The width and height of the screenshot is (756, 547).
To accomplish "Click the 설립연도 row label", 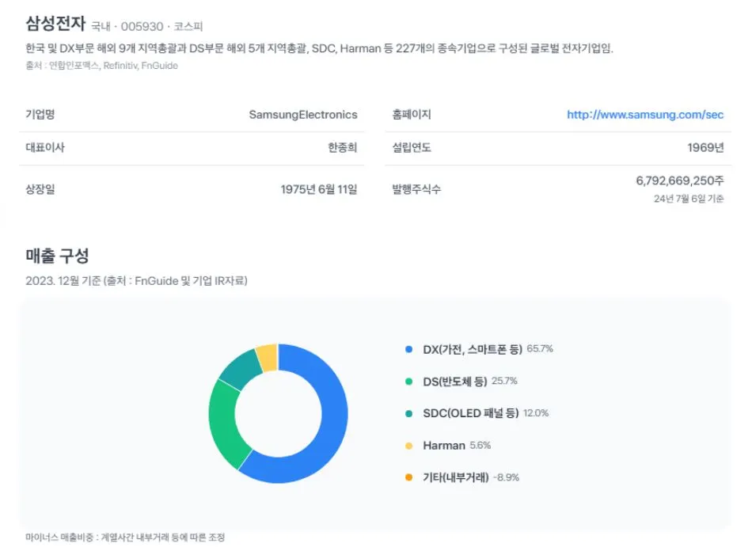I will [412, 147].
